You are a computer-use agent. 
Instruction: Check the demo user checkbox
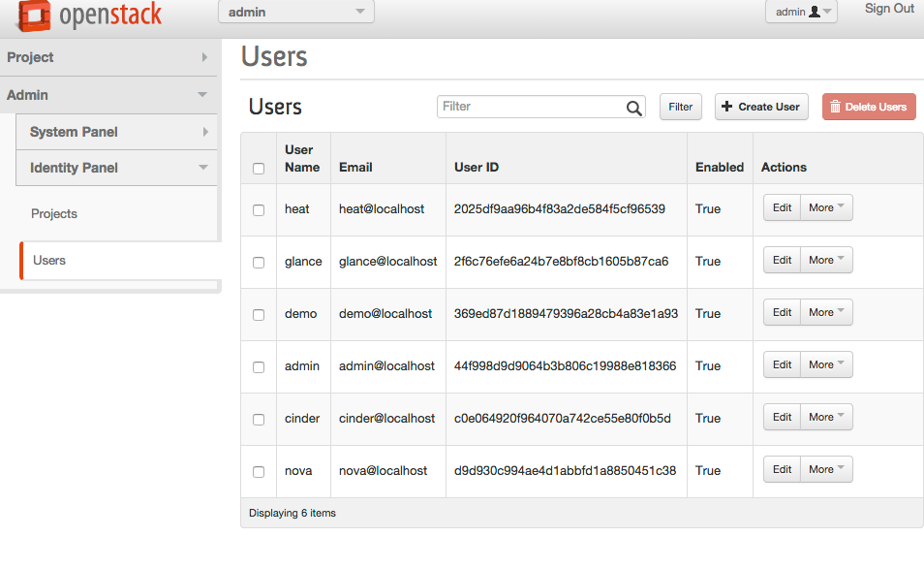[x=258, y=315]
